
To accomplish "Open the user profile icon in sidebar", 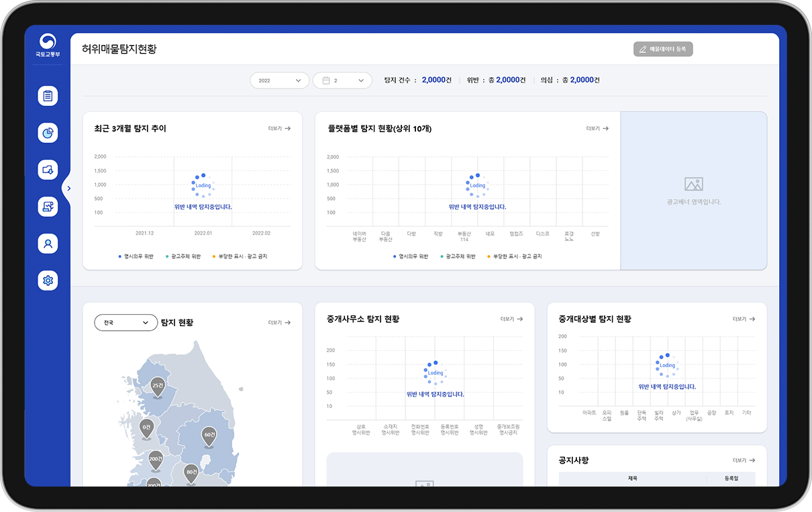I will 48,244.
